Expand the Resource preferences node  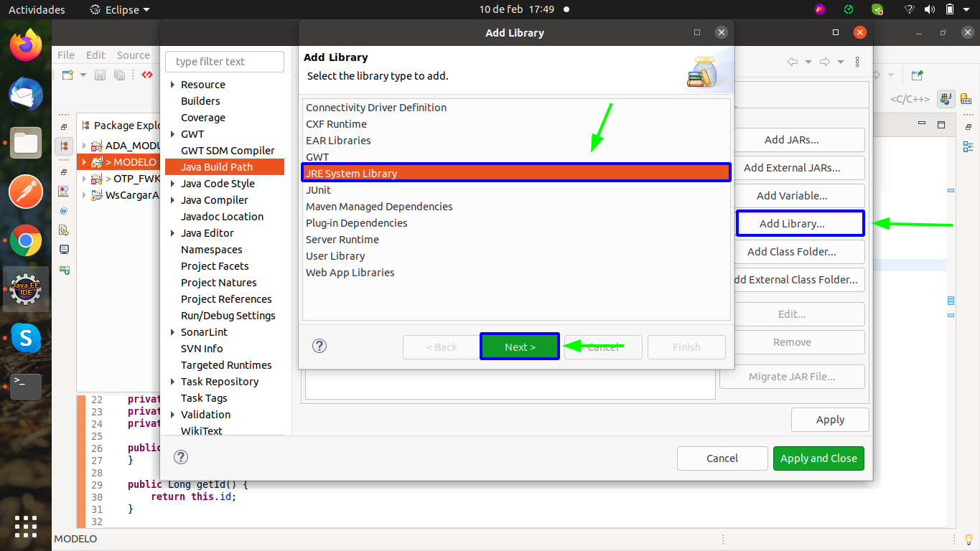tap(172, 85)
